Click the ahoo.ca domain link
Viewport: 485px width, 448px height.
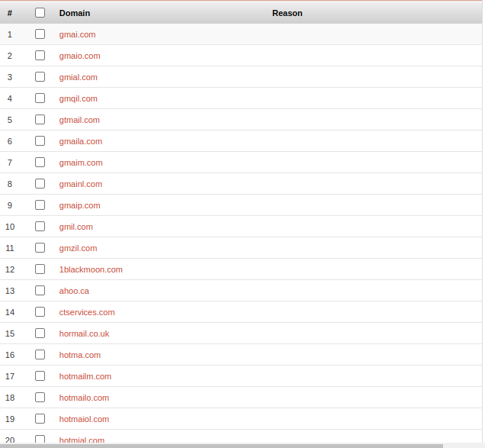[x=74, y=291]
